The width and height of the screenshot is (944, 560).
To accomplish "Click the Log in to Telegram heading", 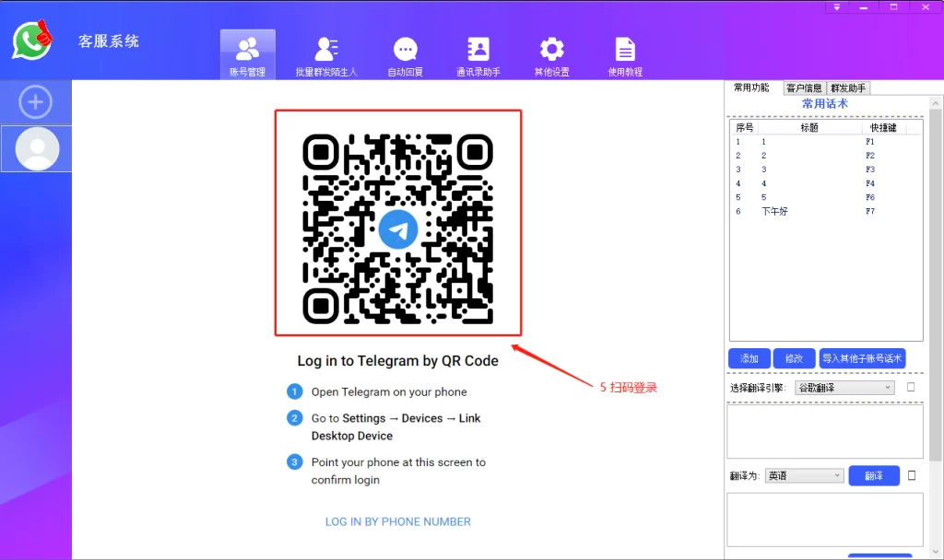I will coord(398,361).
